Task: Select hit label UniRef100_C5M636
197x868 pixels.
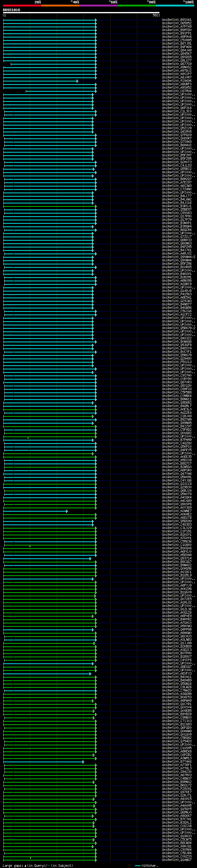Action: pos(176,542)
